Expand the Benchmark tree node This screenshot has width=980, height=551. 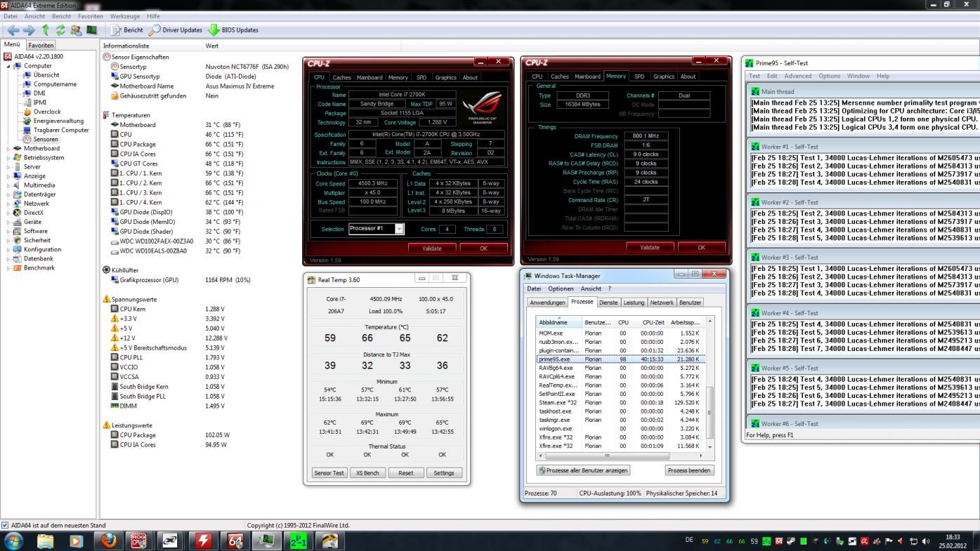[x=9, y=267]
